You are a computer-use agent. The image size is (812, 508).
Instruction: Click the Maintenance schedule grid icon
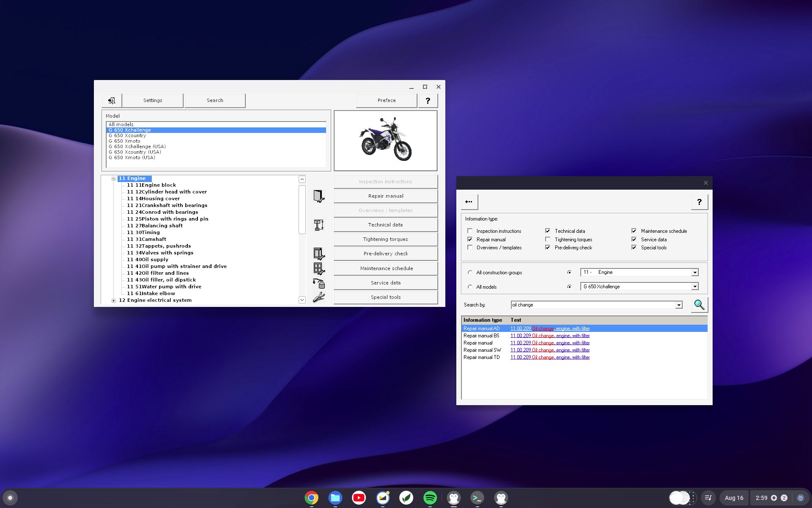coord(318,268)
